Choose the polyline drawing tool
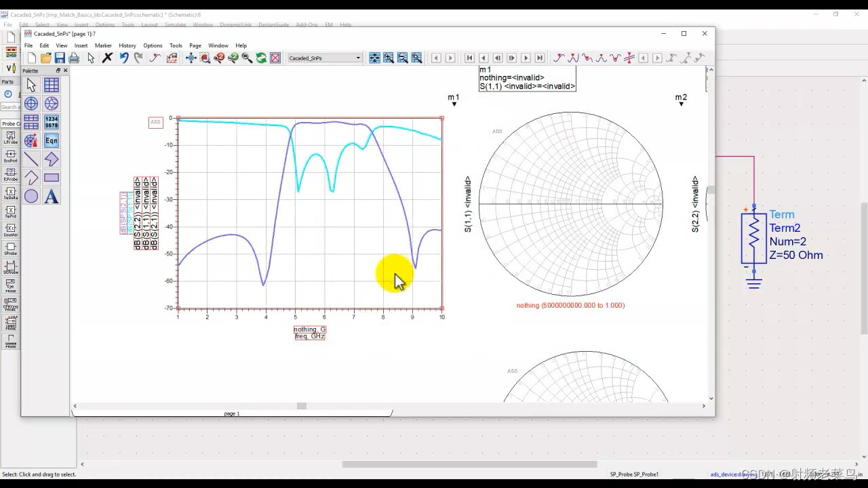This screenshot has height=488, width=868. [31, 178]
